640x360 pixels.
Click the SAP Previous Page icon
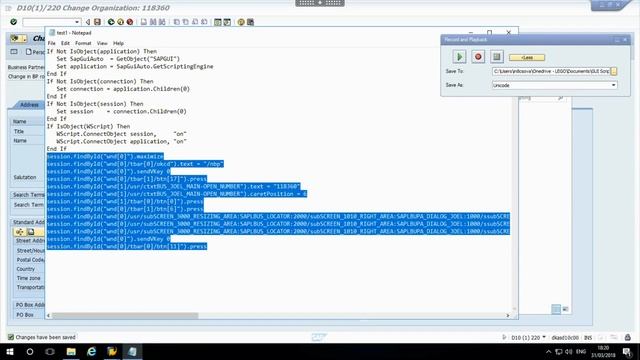click(x=186, y=22)
